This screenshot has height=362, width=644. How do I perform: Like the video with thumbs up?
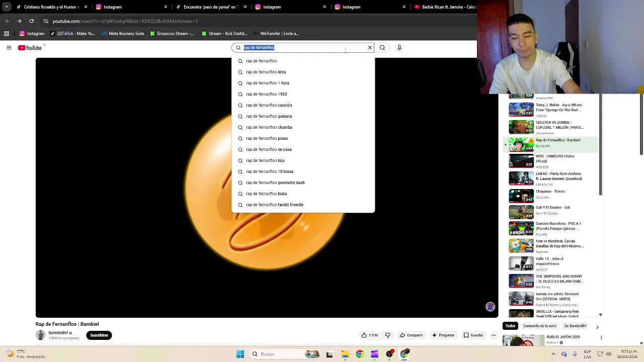click(370, 335)
